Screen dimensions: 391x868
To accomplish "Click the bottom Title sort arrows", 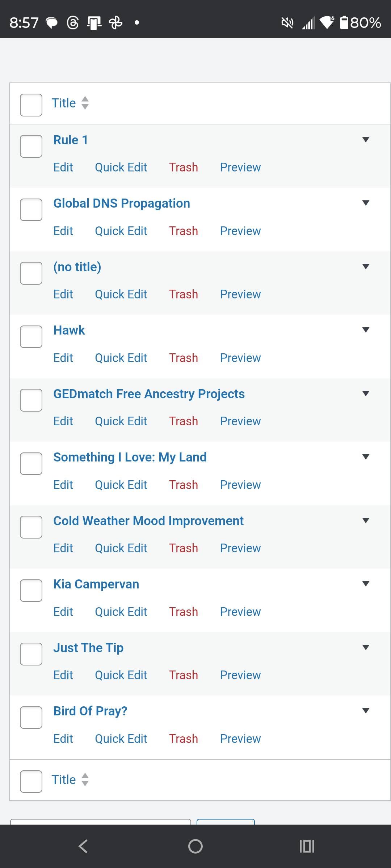I will (x=85, y=779).
